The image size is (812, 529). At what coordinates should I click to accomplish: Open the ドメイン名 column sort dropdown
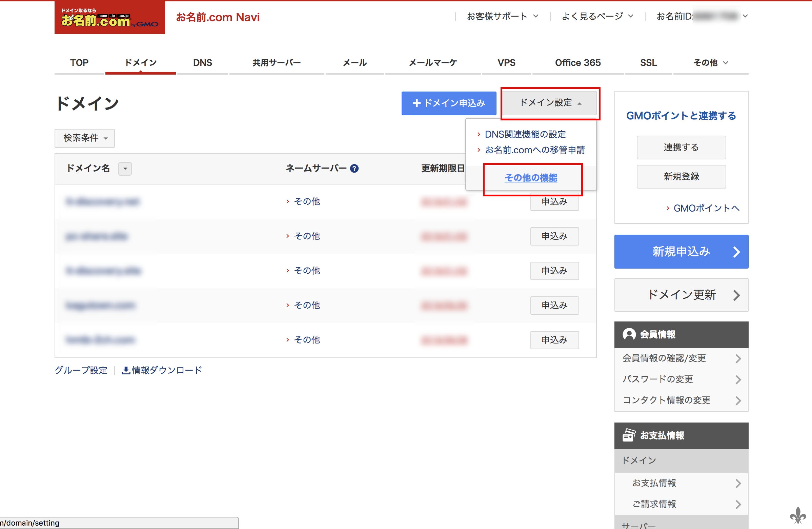pos(125,169)
